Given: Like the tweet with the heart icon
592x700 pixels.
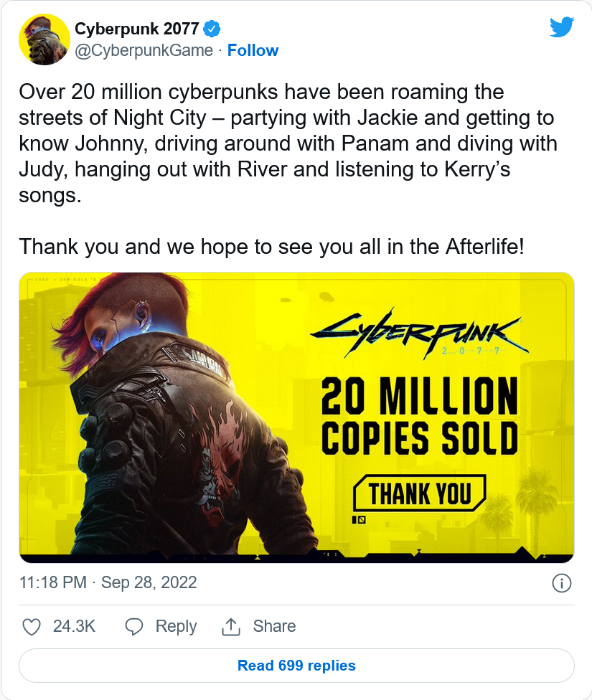Looking at the screenshot, I should [x=32, y=626].
